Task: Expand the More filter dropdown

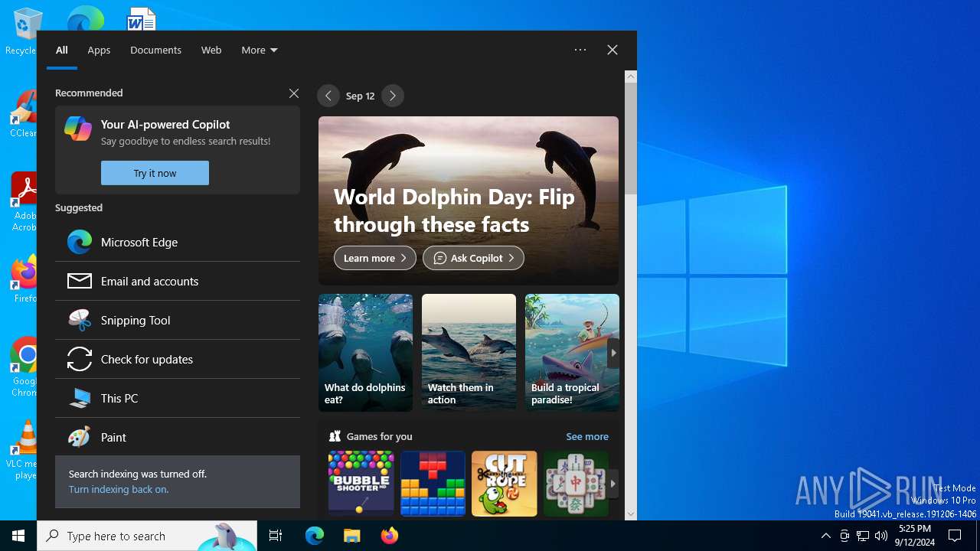Action: click(x=260, y=50)
